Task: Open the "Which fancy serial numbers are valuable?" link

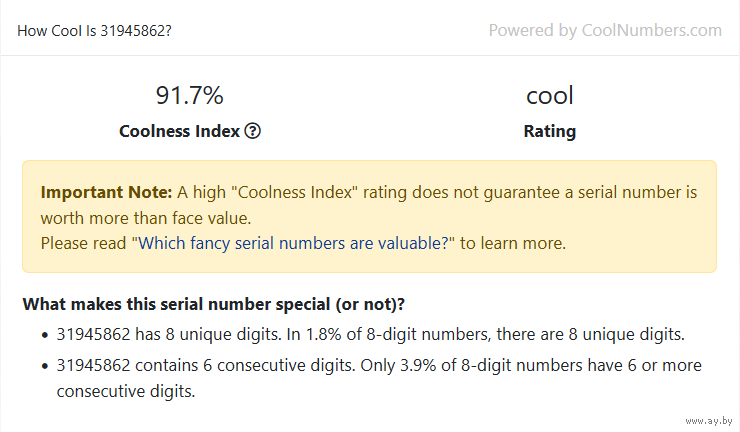Action: pos(293,243)
